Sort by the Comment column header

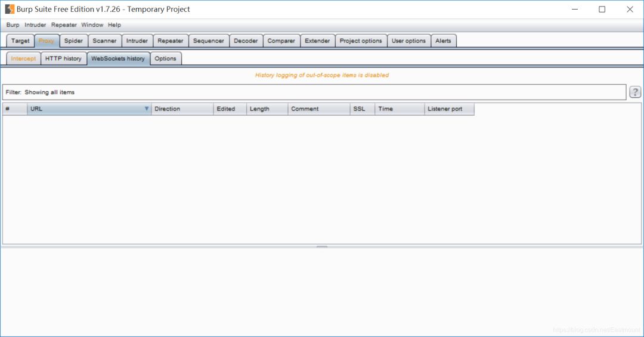pos(318,109)
